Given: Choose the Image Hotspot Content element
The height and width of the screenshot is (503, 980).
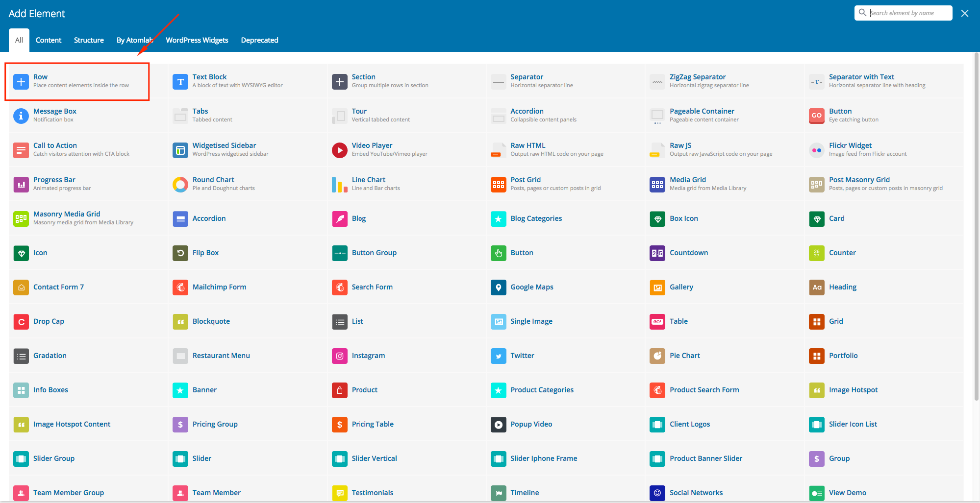Looking at the screenshot, I should coord(88,424).
